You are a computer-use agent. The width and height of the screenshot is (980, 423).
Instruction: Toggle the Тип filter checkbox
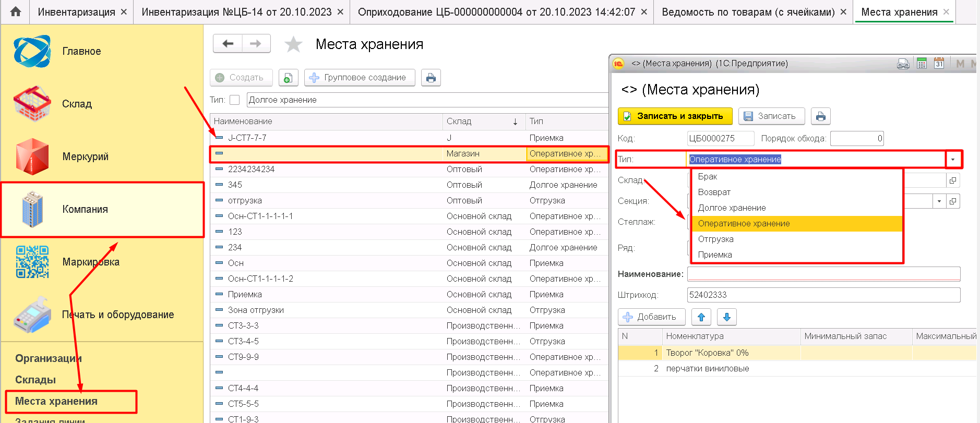coord(235,100)
